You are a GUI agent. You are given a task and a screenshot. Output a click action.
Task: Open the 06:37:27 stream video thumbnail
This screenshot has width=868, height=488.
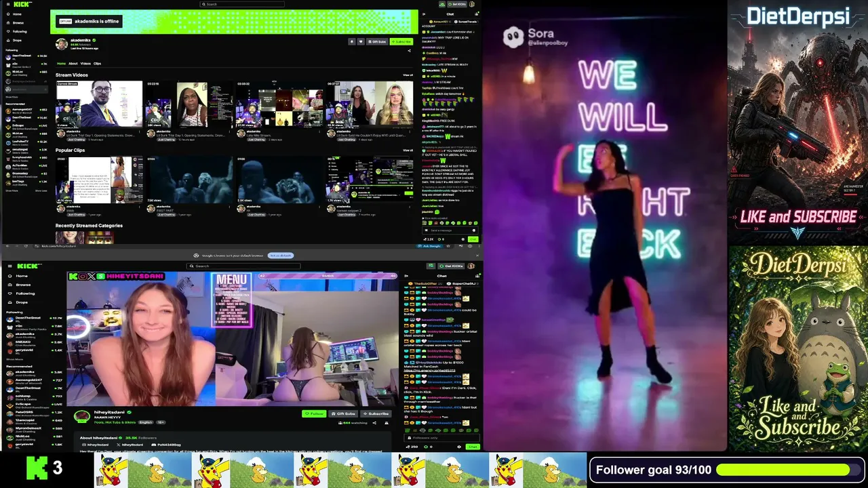point(370,104)
